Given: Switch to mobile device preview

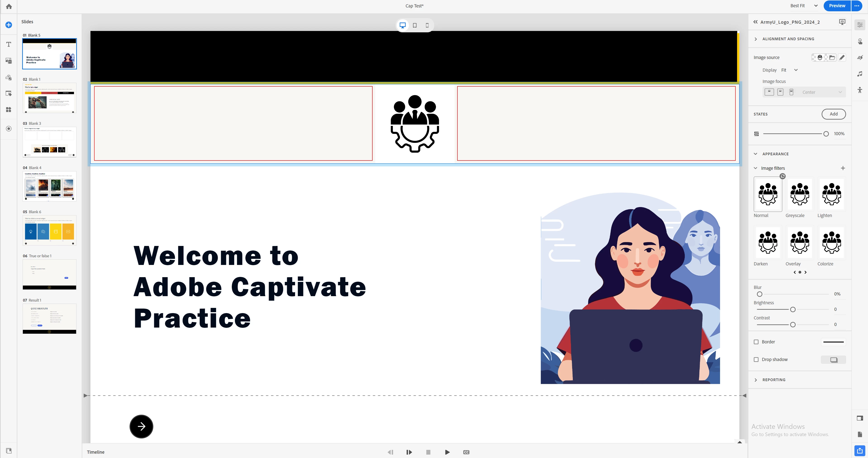Looking at the screenshot, I should (x=427, y=25).
